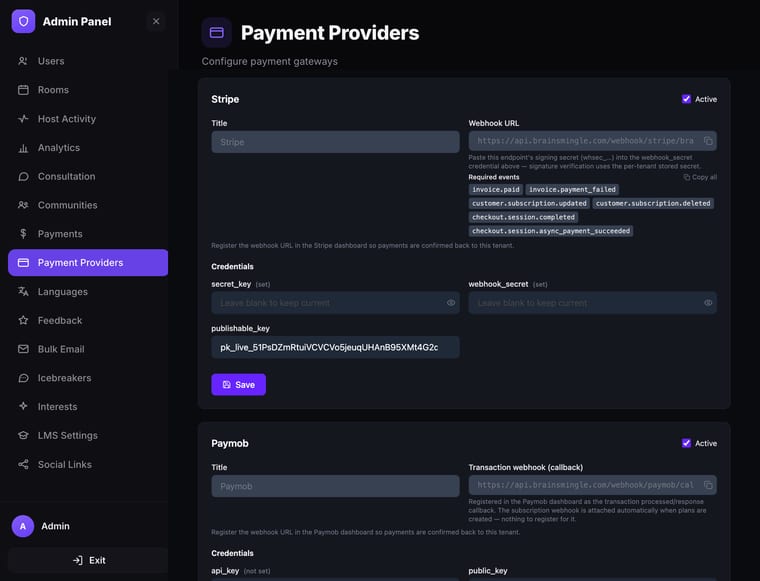Image resolution: width=760 pixels, height=581 pixels.
Task: Click the Exit button
Action: tap(88, 561)
